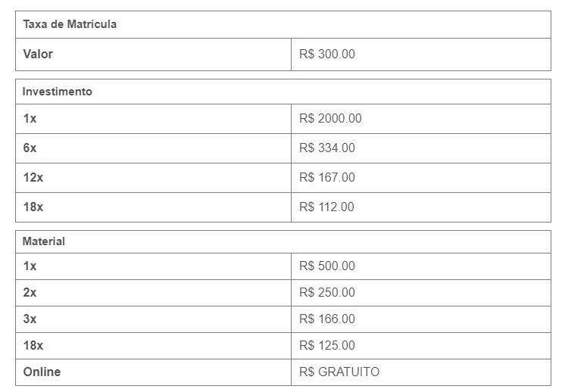The image size is (562, 392).
Task: Click the Taxa de Matrícula header
Action: pyautogui.click(x=70, y=24)
